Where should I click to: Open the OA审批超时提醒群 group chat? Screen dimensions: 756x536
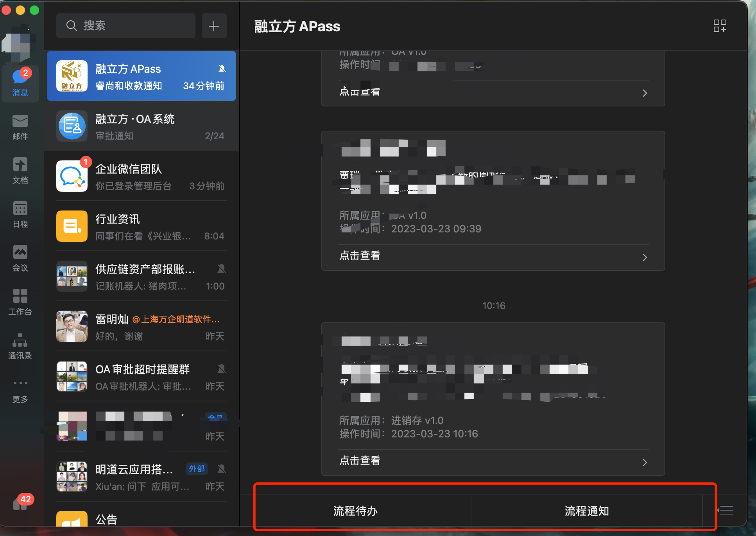(142, 376)
